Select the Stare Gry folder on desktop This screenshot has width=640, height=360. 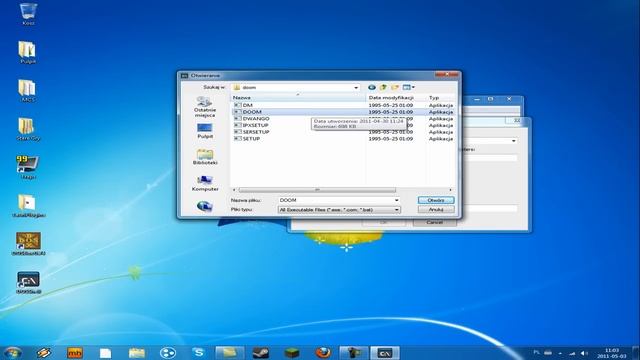click(28, 129)
